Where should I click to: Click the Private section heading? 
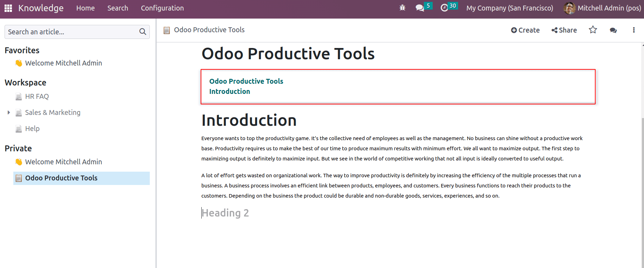coord(18,149)
